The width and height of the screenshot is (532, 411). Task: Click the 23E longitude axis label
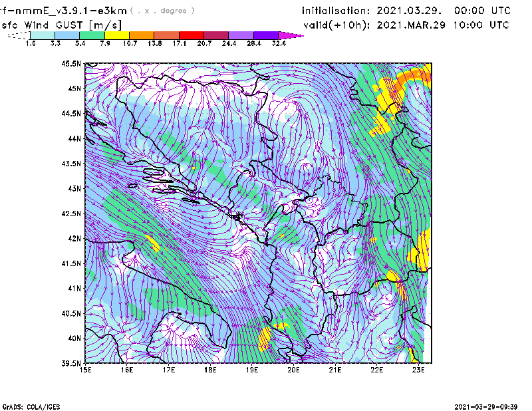(x=418, y=370)
